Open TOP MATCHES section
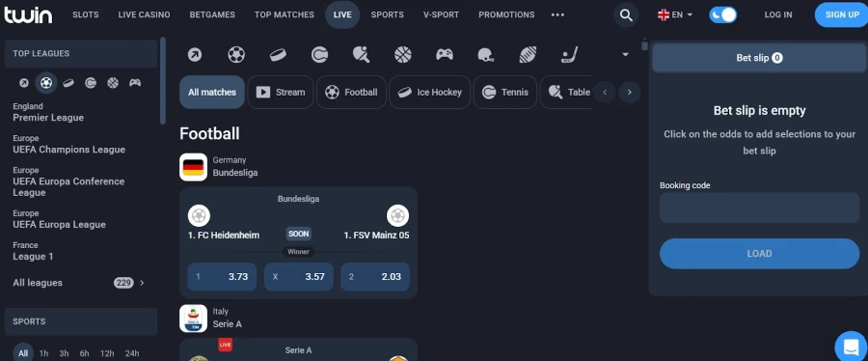This screenshot has width=868, height=361. pos(284,14)
